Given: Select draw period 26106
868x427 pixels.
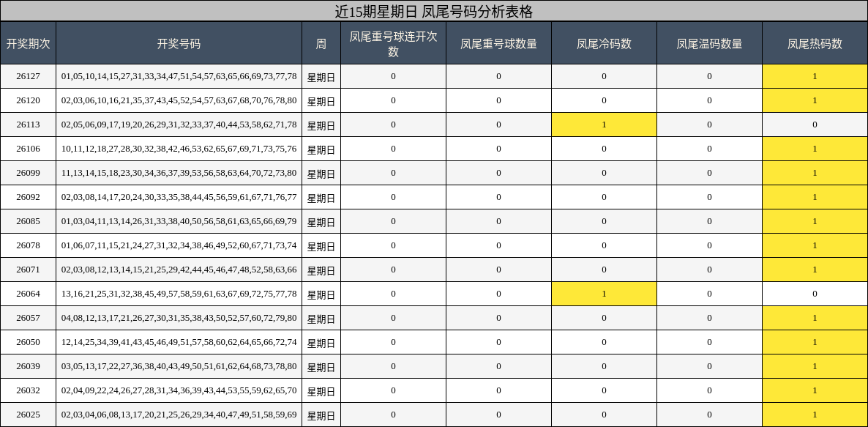Looking at the screenshot, I should click(29, 149).
